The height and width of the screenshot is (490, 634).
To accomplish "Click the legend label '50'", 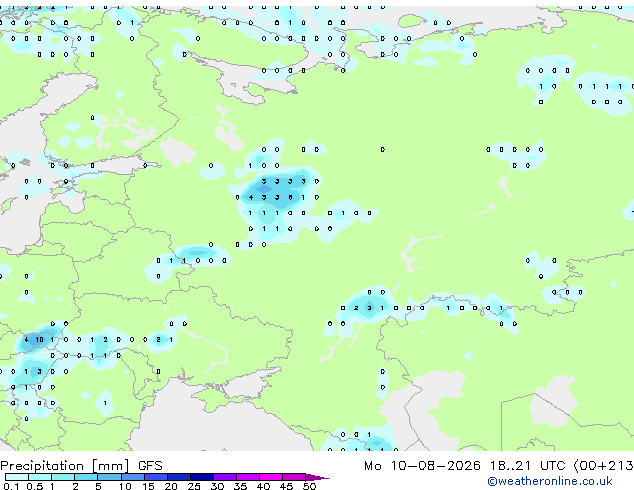I will point(309,486).
